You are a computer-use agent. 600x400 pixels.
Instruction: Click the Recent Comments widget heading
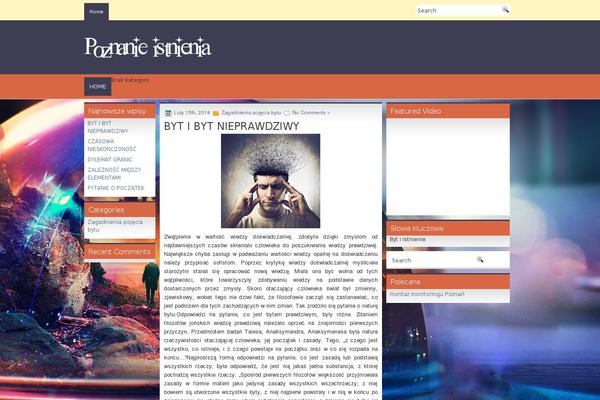(119, 251)
